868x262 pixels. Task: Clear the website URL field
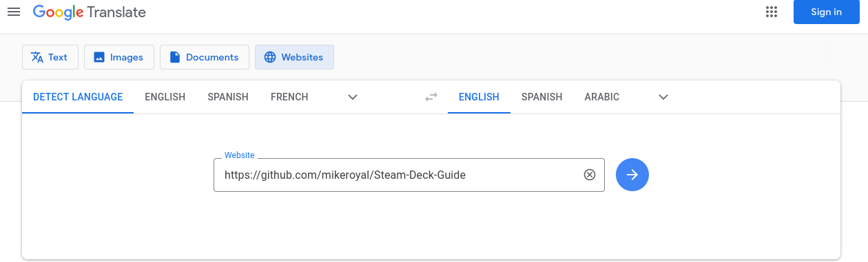590,175
